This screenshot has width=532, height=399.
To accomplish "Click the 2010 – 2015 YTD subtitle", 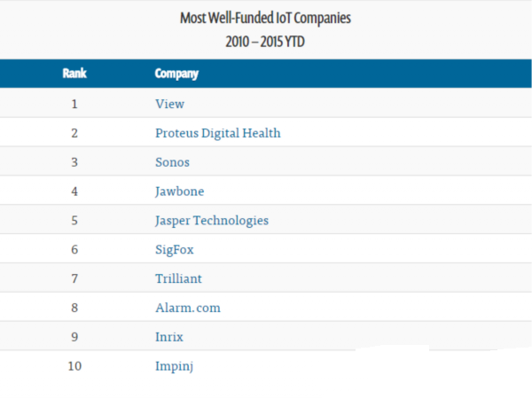I will (x=265, y=41).
